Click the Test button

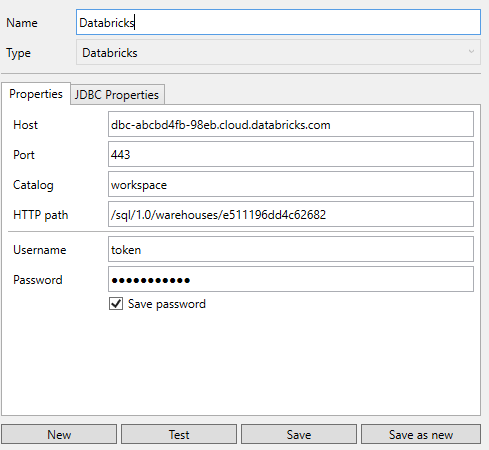(179, 434)
